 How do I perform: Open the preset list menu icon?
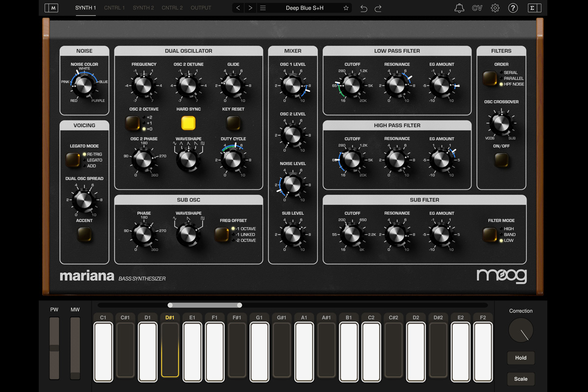tap(263, 8)
